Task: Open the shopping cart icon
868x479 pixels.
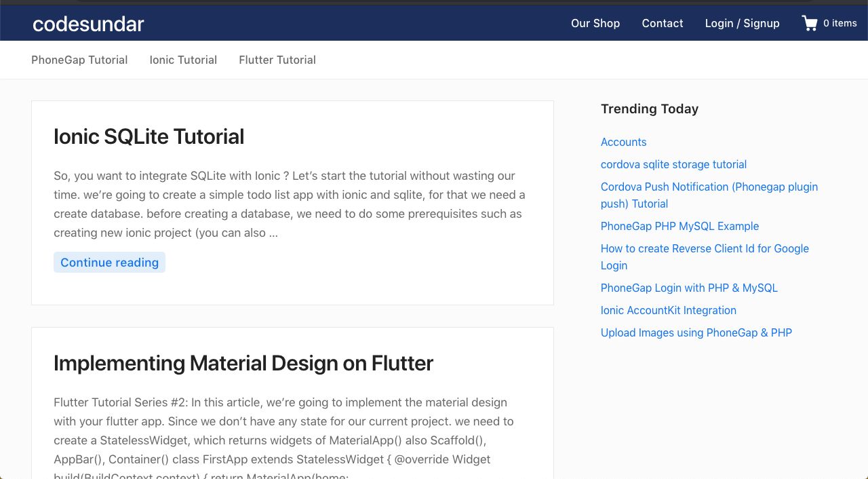Action: coord(809,22)
